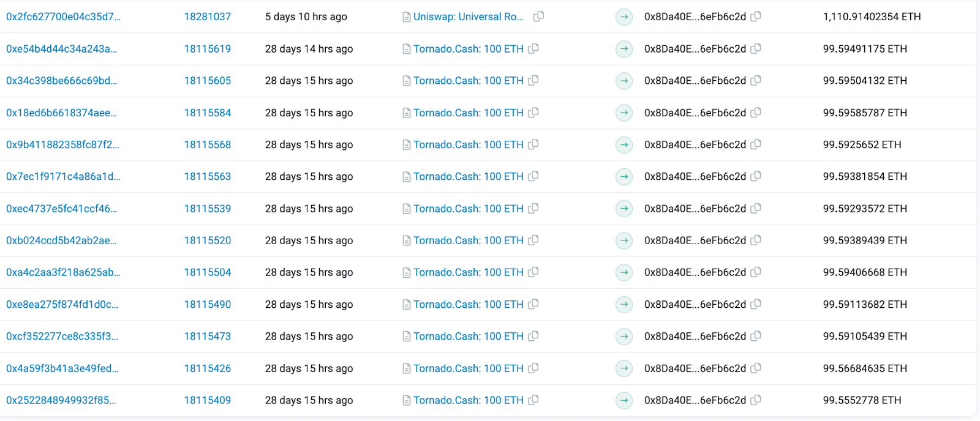Click green arrow icon in block 18115426 row
Viewport: 980px width, 421px height.
click(624, 368)
